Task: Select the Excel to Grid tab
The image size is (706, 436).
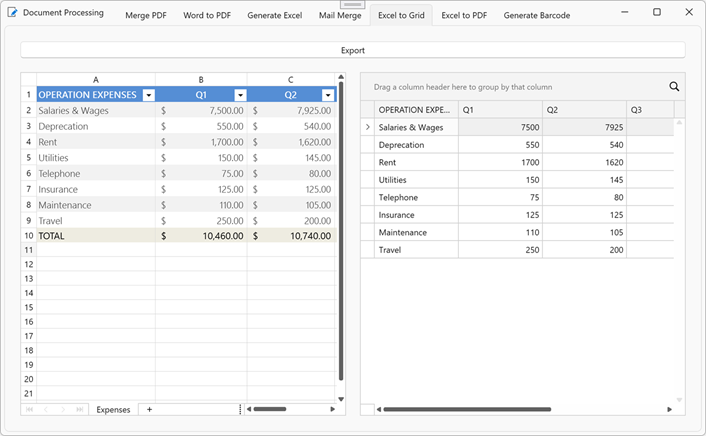Action: [x=401, y=15]
